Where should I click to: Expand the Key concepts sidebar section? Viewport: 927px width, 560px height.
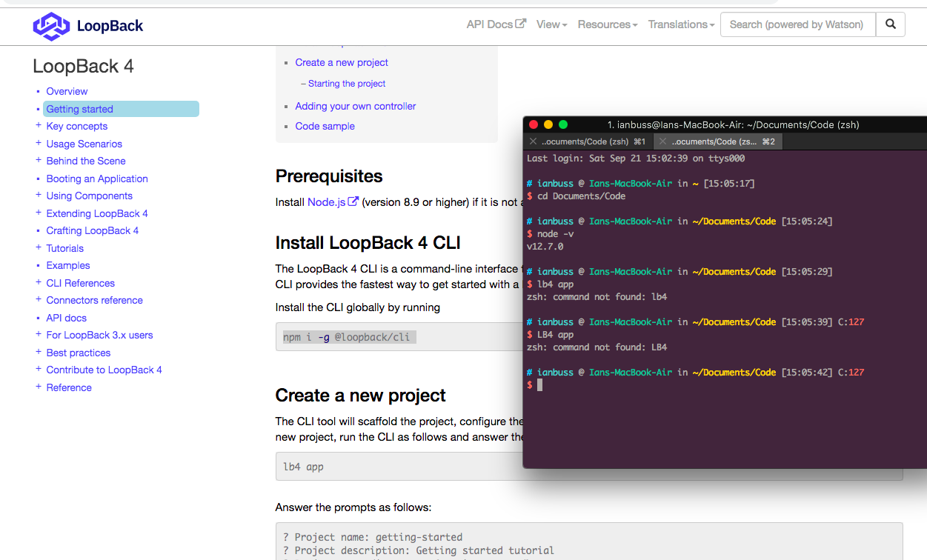39,126
